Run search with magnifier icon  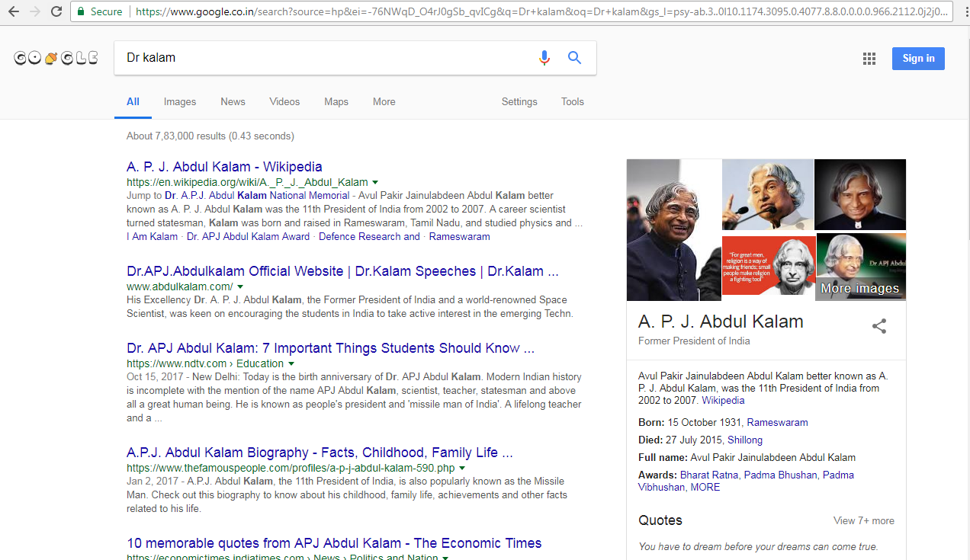coord(575,58)
